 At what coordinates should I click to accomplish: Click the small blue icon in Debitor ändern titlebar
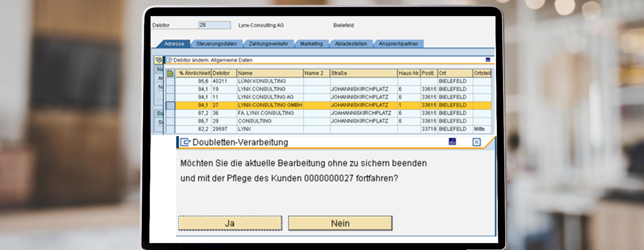coord(488,60)
